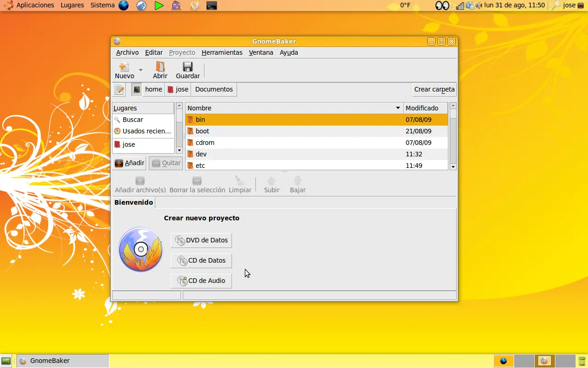
Task: Open the Sistema menu
Action: coord(102,5)
